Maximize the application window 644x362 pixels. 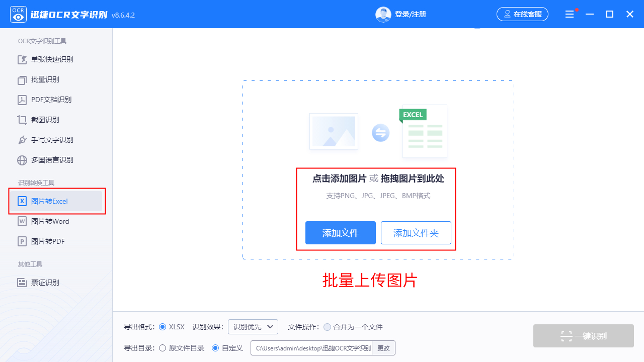[610, 15]
